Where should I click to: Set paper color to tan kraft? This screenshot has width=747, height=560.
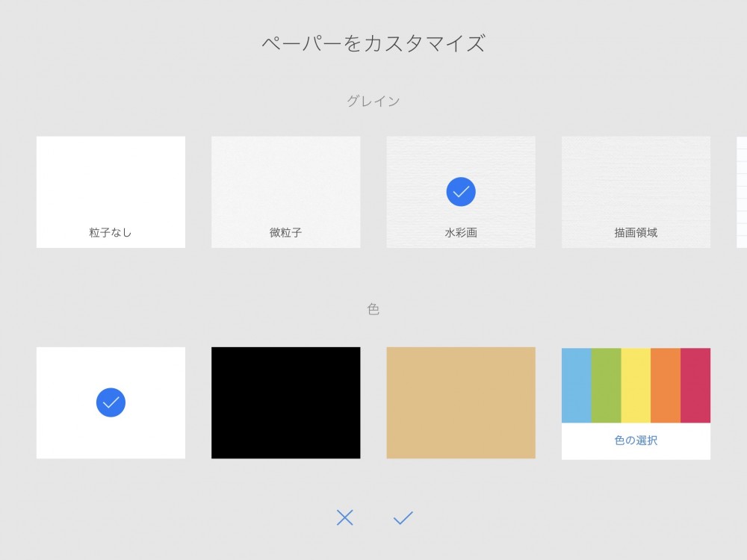pyautogui.click(x=461, y=402)
